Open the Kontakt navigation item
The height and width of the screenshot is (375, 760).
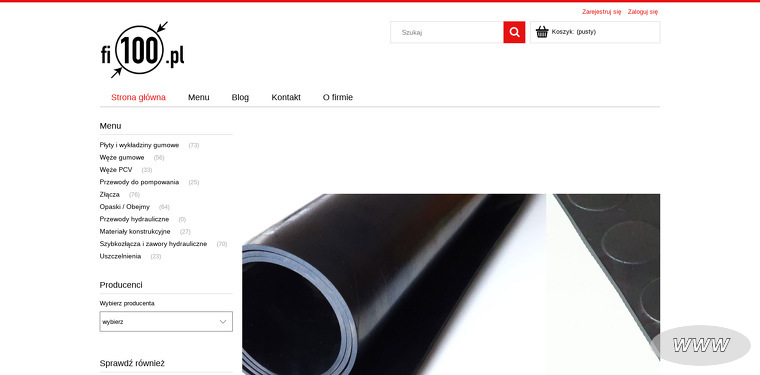[x=286, y=97]
